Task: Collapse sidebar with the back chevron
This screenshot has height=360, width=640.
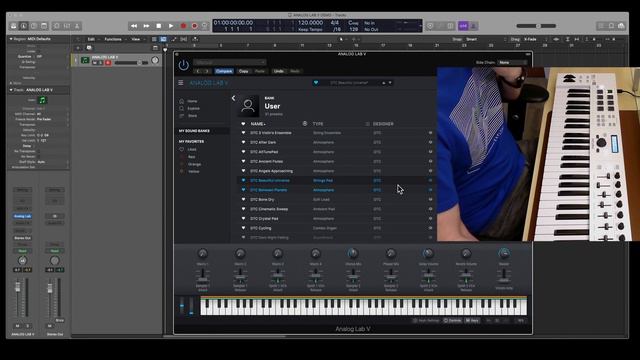Action: tap(233, 98)
